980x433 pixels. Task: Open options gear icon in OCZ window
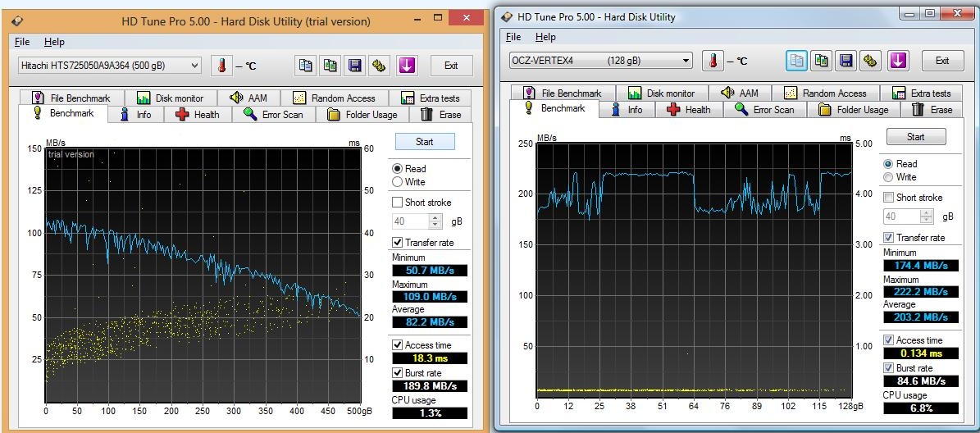tap(870, 61)
